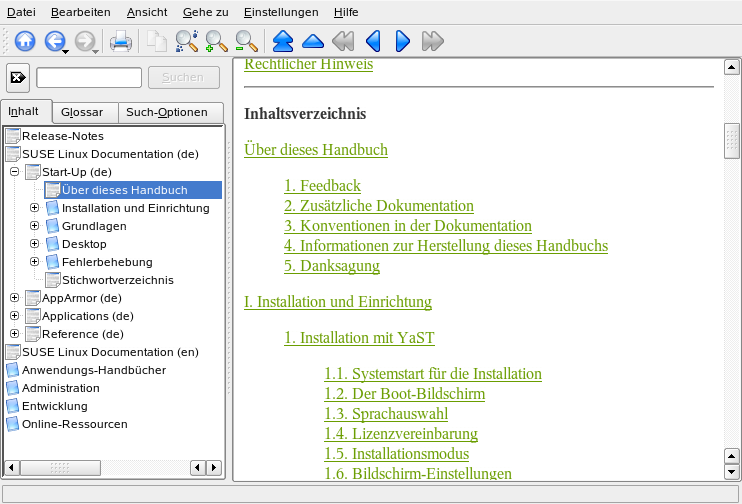Click the tree horizontal scrollbar thumb
The width and height of the screenshot is (742, 504).
pyautogui.click(x=60, y=468)
